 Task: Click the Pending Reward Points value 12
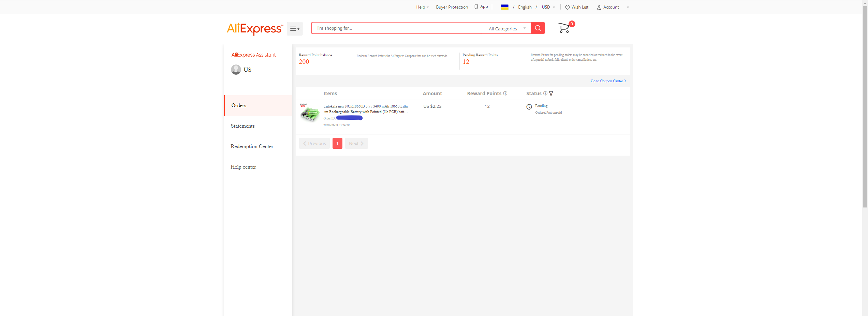[x=466, y=62]
